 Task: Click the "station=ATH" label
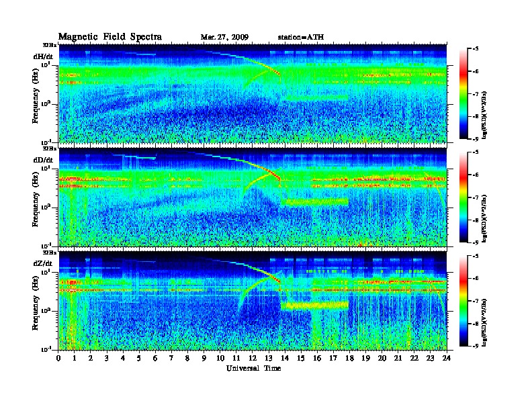(x=301, y=38)
